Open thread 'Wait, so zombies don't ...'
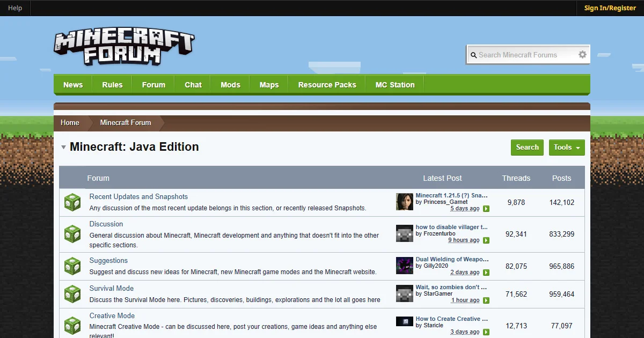Screen dimensions: 644x338 click(x=451, y=287)
